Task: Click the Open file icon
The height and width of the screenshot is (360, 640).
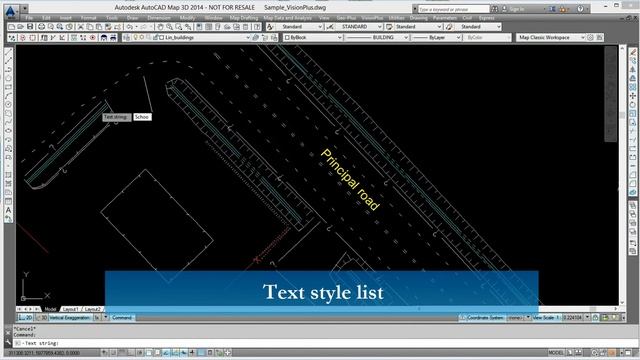Action: [21, 27]
